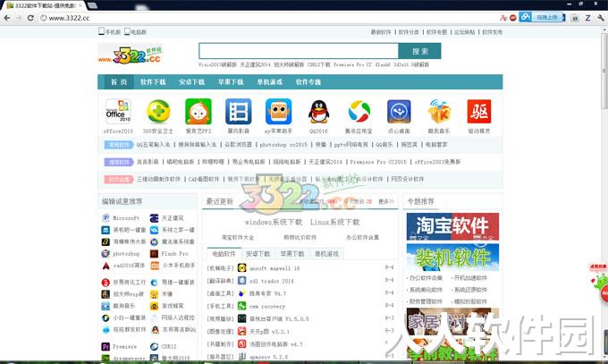Open 安卓下载 in teal navigation bar
The height and width of the screenshot is (364, 608).
(192, 82)
